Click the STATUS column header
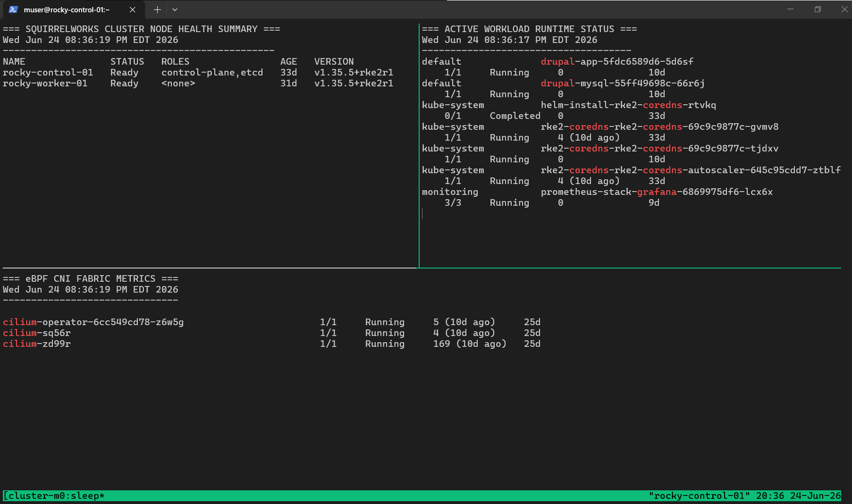Image resolution: width=852 pixels, height=504 pixels. coord(127,62)
